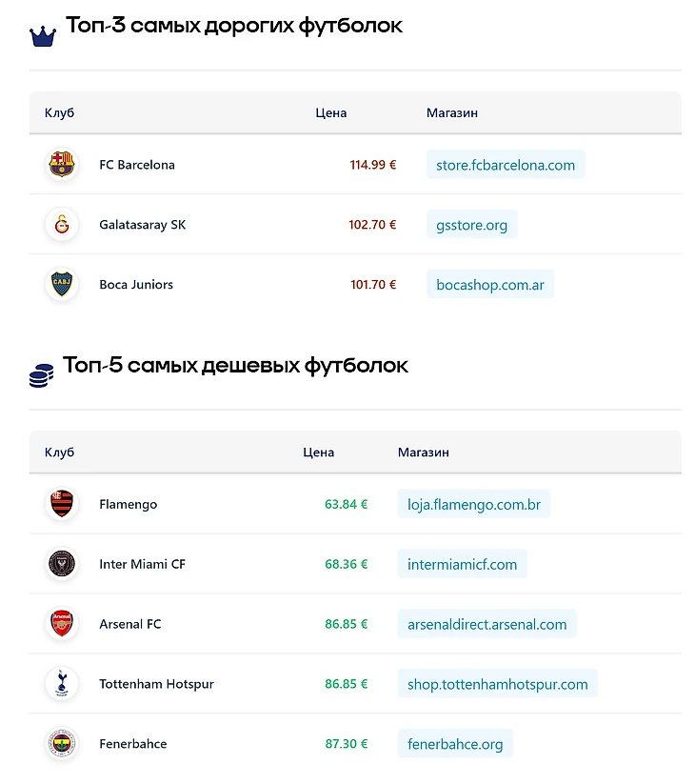Viewport: 695px width, 784px height.
Task: Open the store.fcbarcelona.com shop link
Action: [506, 165]
